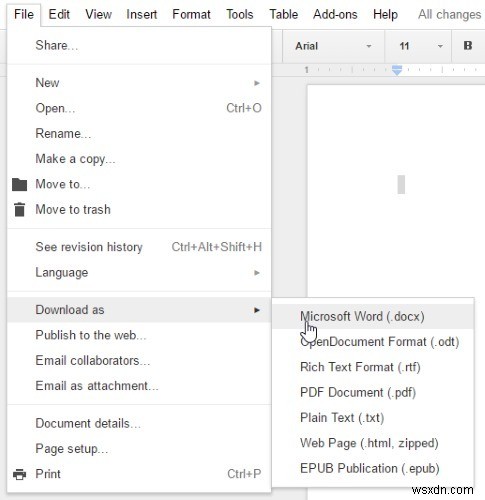Choose Open... in the File menu
This screenshot has width=485, height=500.
pos(139,108)
